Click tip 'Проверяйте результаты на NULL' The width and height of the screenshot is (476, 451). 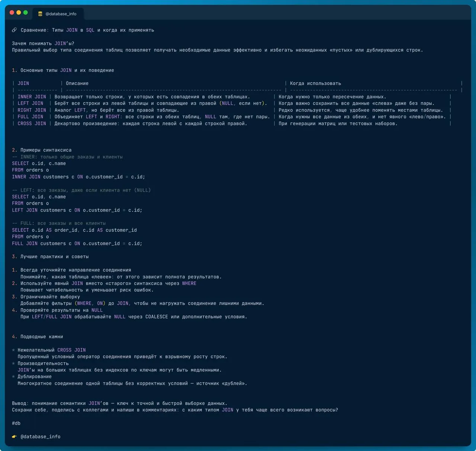61,310
